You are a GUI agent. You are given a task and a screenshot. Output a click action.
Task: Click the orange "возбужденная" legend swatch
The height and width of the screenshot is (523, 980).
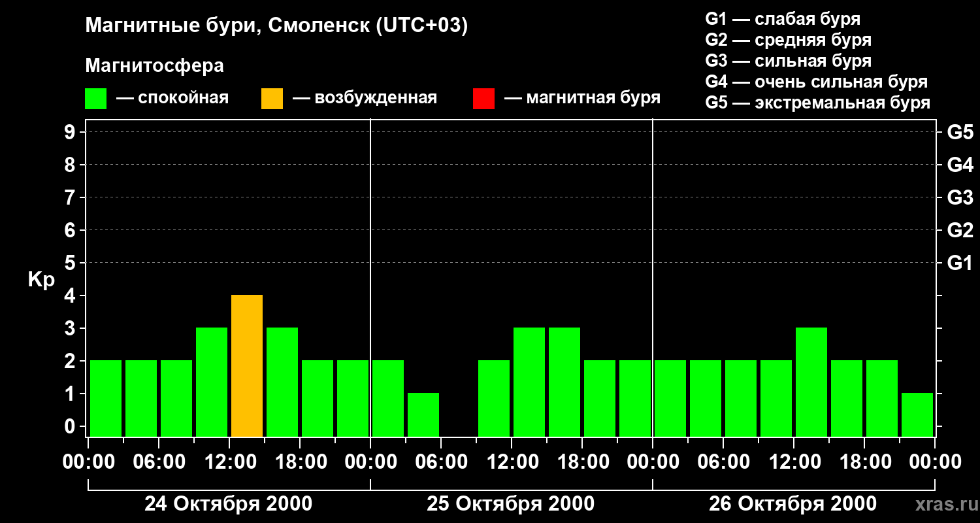click(x=272, y=99)
